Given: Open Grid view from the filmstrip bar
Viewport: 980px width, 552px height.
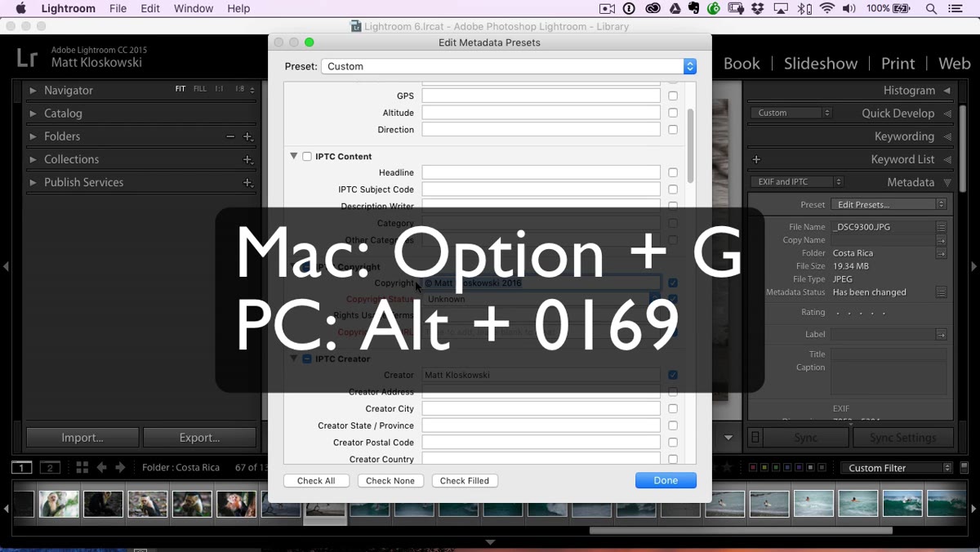Looking at the screenshot, I should point(82,468).
